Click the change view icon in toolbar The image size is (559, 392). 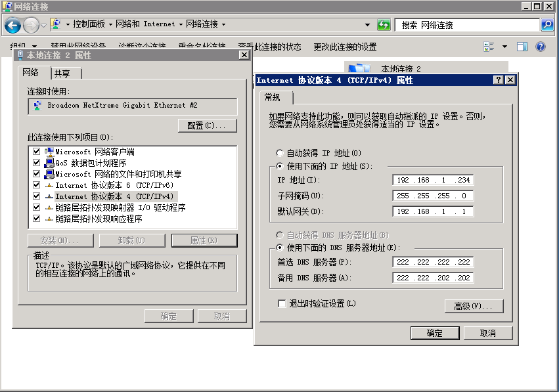point(489,47)
